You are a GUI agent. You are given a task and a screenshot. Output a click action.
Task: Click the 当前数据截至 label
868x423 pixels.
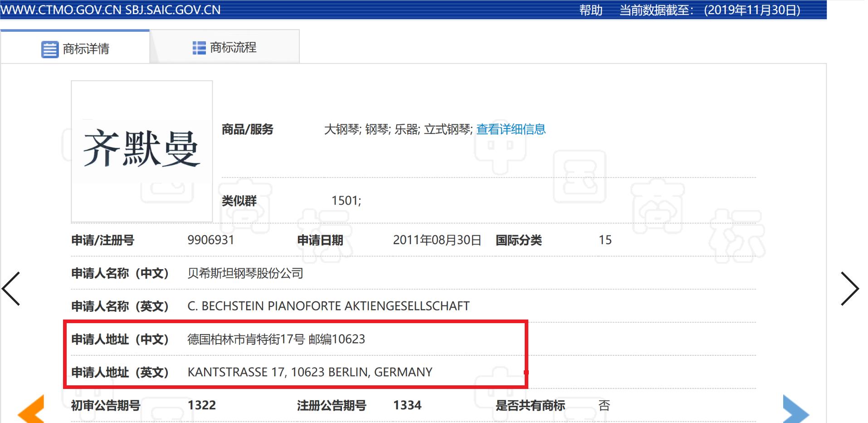click(656, 10)
